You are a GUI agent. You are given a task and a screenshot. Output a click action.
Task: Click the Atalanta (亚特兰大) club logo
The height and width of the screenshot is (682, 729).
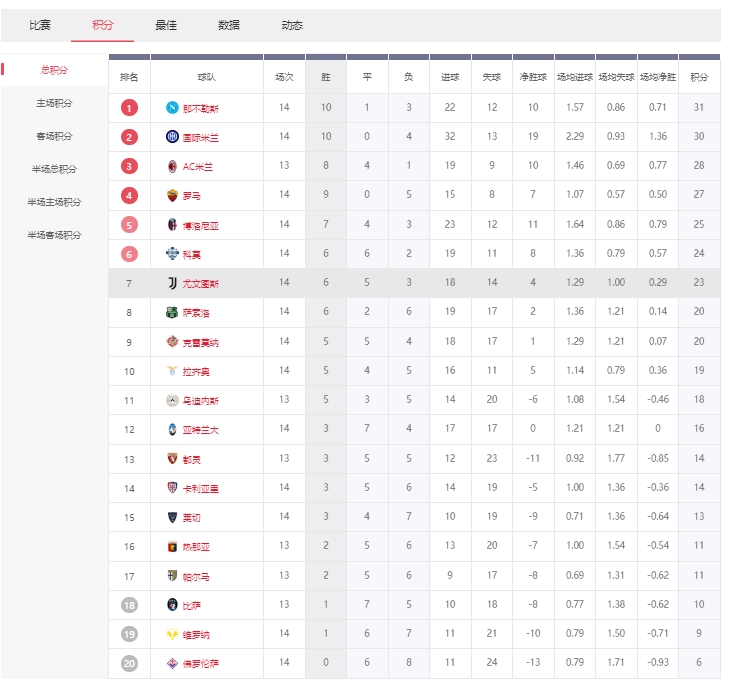coord(172,430)
